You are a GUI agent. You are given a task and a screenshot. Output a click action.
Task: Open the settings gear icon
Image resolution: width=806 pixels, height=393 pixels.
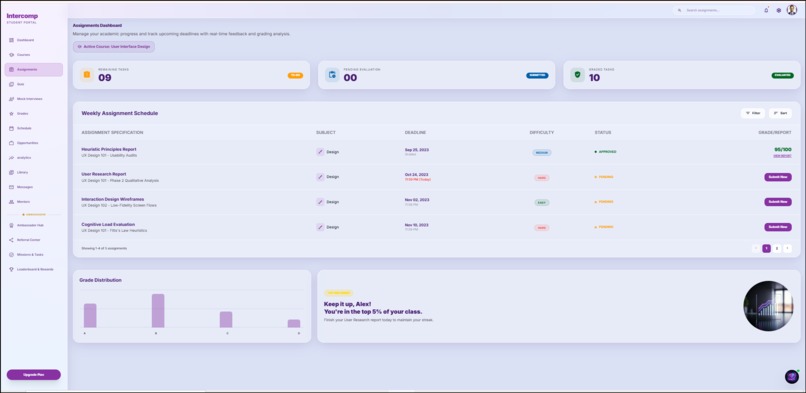click(x=779, y=10)
